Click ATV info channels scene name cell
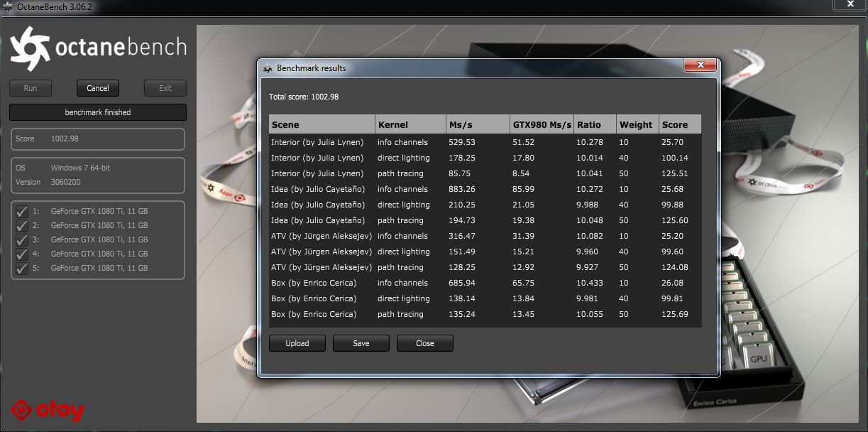Image resolution: width=868 pixels, height=432 pixels. [322, 236]
